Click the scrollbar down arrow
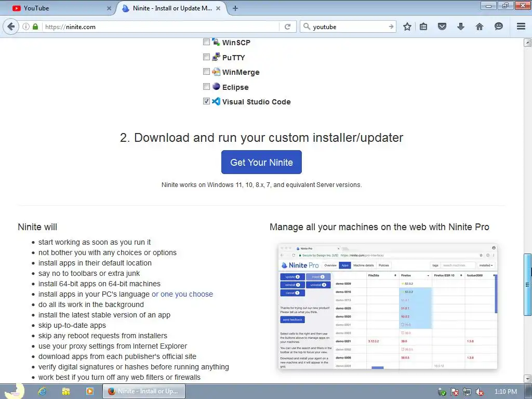Image resolution: width=532 pixels, height=399 pixels. (x=527, y=378)
